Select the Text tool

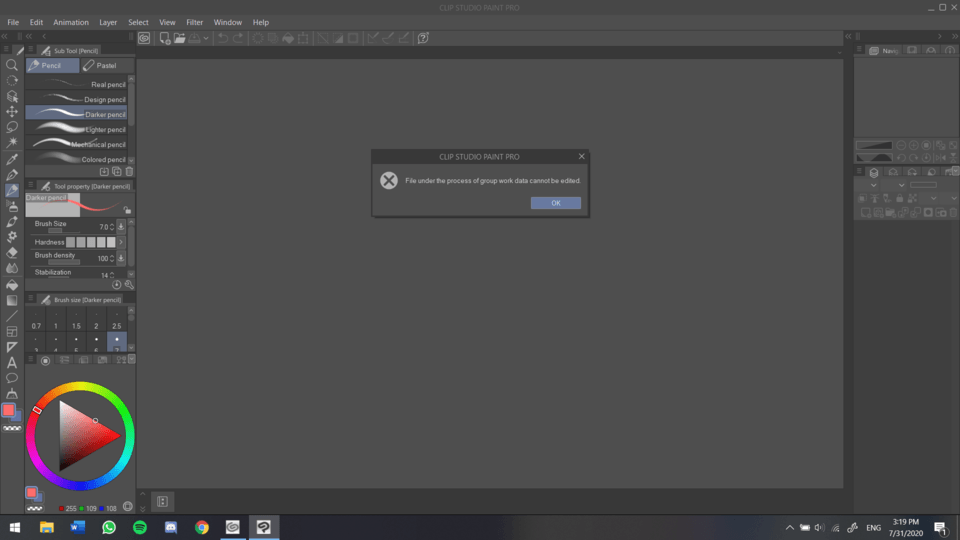coord(12,362)
